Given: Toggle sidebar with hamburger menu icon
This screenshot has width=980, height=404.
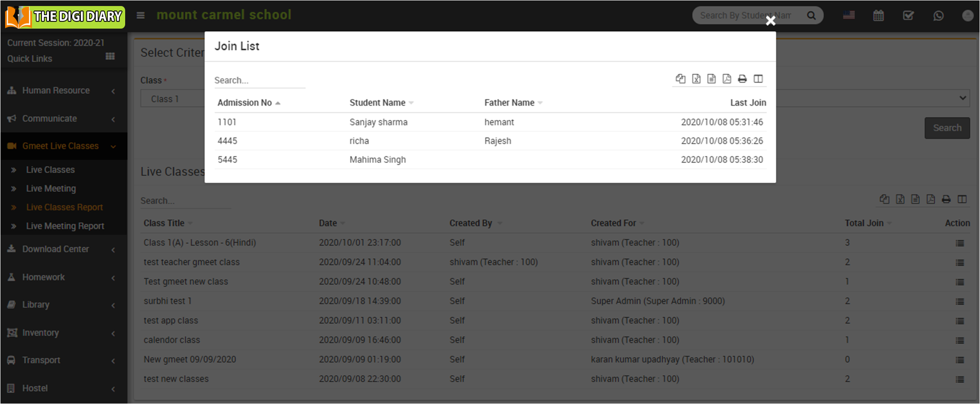Looking at the screenshot, I should [141, 16].
